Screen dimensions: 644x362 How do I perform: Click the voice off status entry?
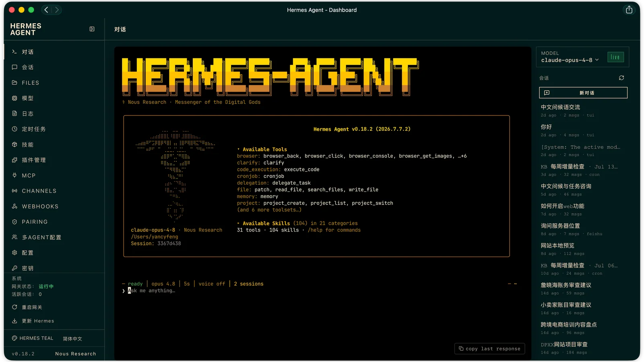212,284
